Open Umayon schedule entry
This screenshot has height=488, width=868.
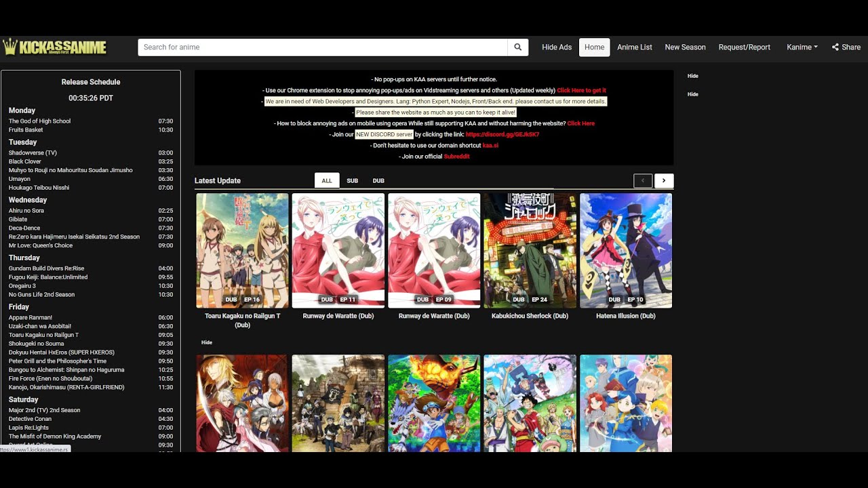point(19,179)
